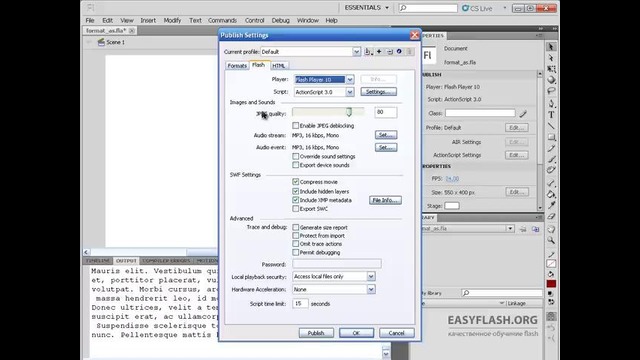Click the ActionScript Settings... button in dialog
This screenshot has width=640, height=360.
378,92
